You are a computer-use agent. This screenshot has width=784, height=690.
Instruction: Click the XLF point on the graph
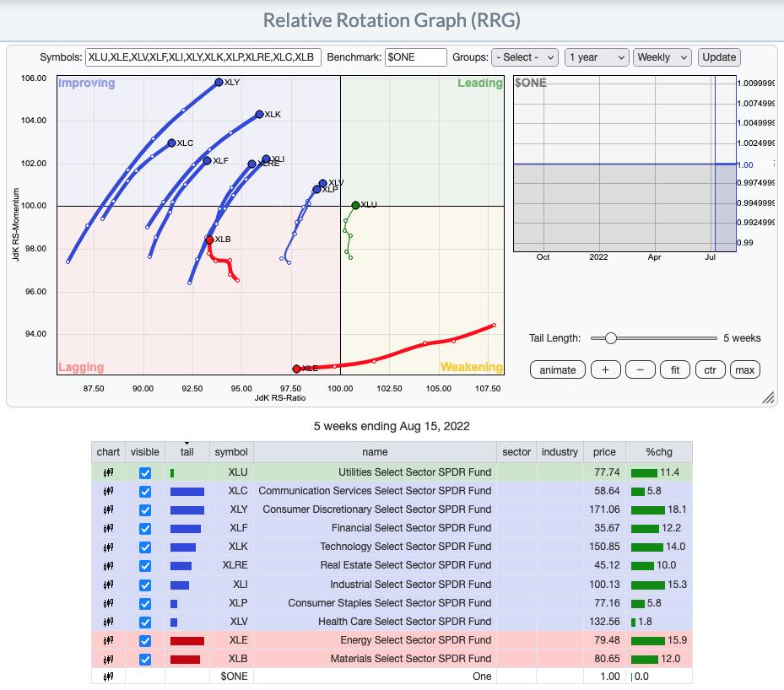pos(207,160)
